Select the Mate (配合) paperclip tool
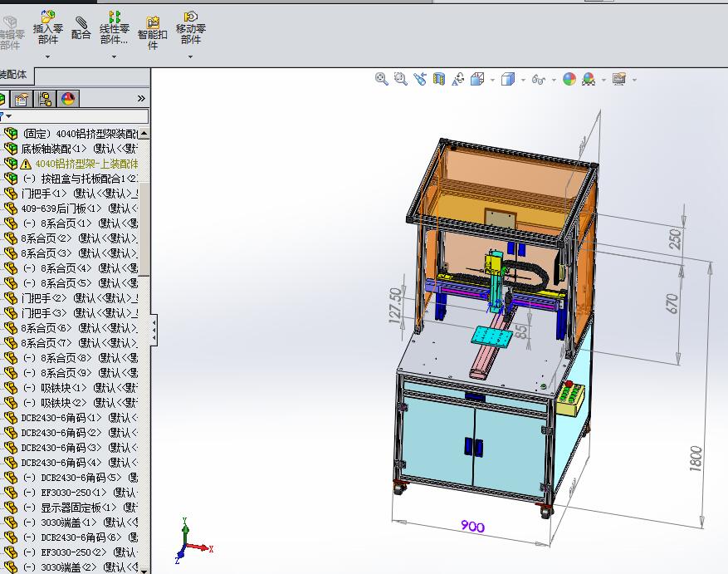The width and height of the screenshot is (728, 574). point(81,28)
